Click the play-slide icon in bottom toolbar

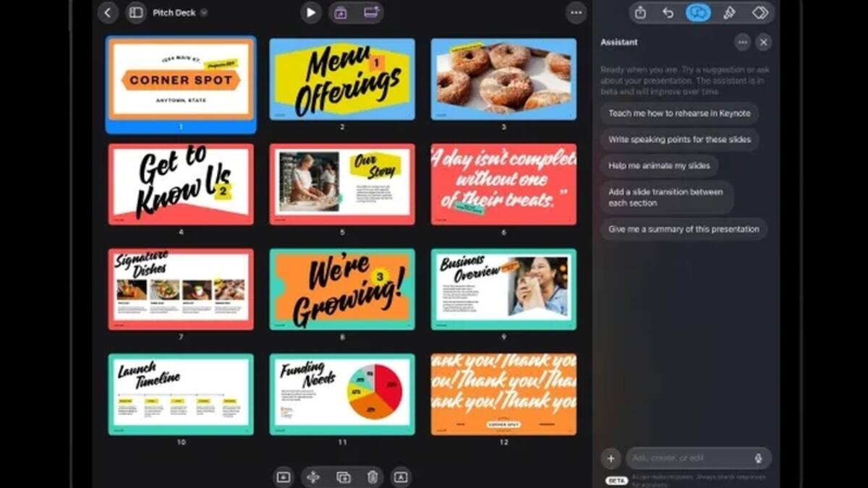pos(284,477)
